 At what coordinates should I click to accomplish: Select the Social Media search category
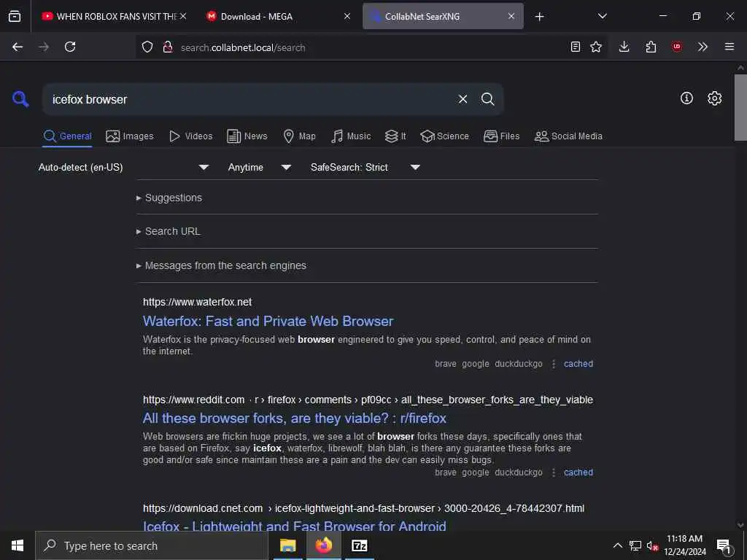pyautogui.click(x=568, y=136)
